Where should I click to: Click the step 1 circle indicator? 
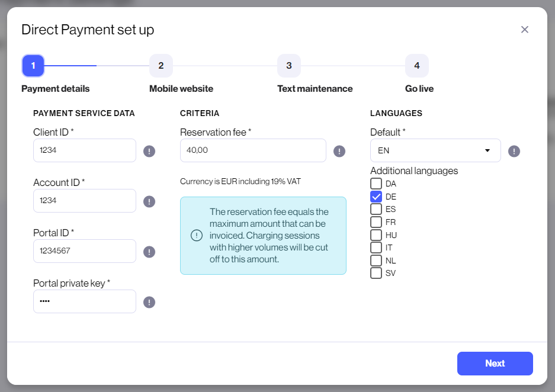(x=33, y=66)
